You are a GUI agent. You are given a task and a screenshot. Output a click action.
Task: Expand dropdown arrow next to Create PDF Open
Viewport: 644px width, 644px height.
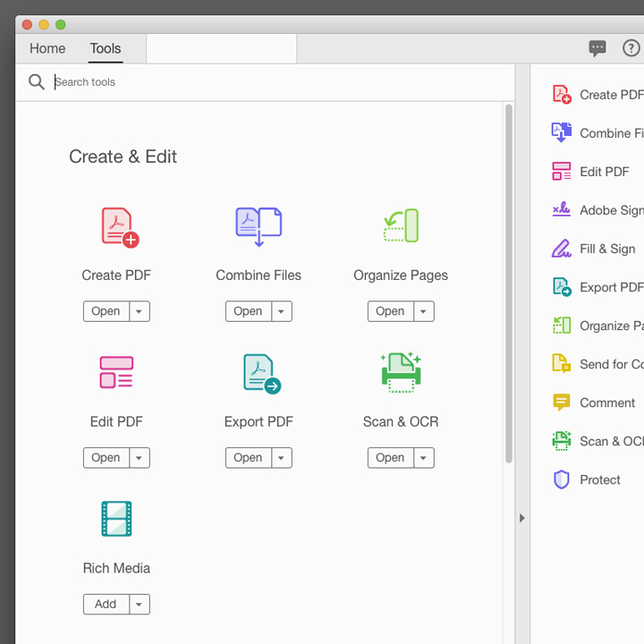(x=140, y=311)
